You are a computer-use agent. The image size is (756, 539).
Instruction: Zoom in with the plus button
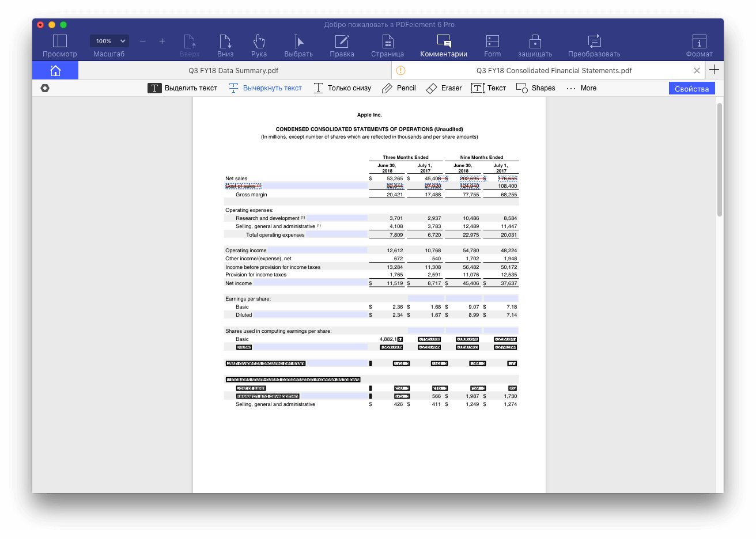pos(162,41)
